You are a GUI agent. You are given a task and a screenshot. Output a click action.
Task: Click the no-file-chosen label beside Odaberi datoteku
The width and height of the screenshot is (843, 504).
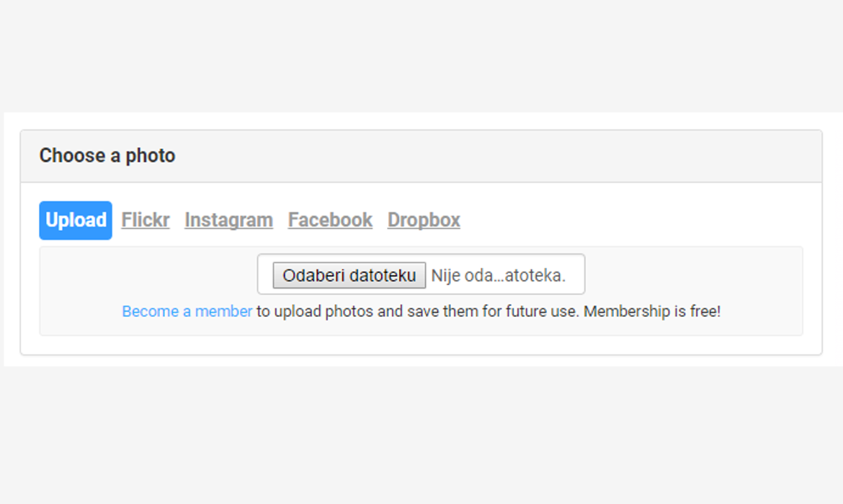[x=498, y=275]
